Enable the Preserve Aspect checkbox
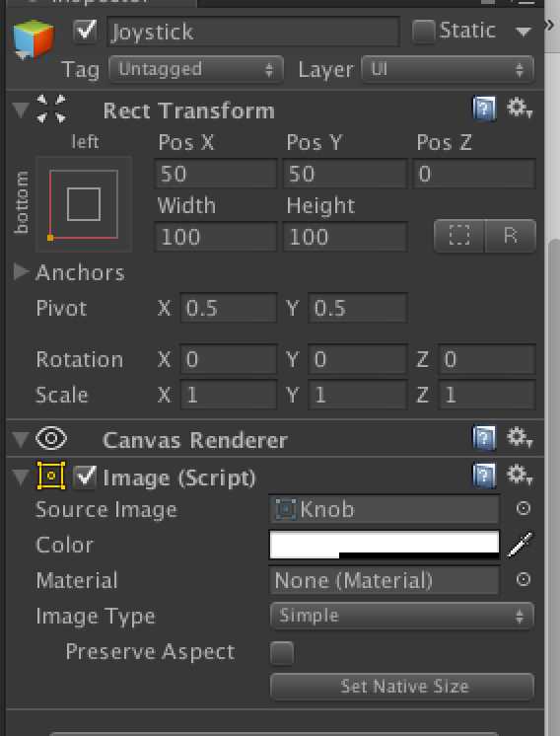The height and width of the screenshot is (736, 560). pos(282,653)
